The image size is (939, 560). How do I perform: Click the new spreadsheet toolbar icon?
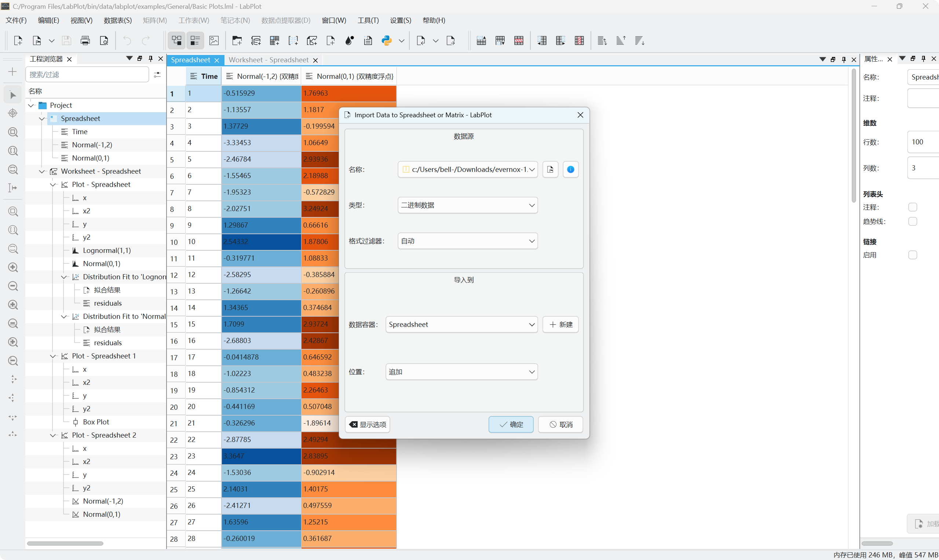click(x=274, y=40)
